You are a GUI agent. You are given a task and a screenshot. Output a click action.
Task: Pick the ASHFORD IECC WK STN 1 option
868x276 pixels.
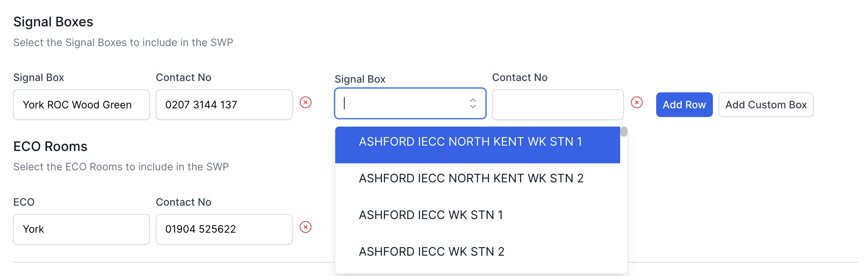pyautogui.click(x=431, y=215)
